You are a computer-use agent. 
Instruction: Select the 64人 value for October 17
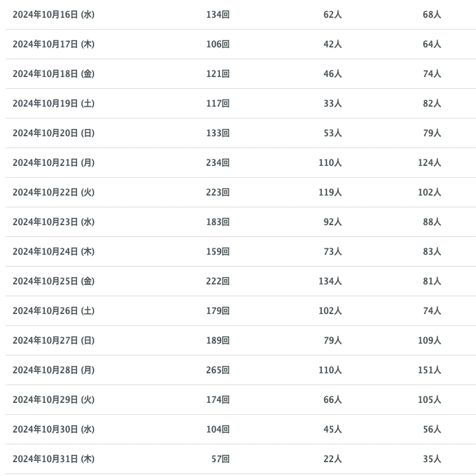click(x=432, y=44)
